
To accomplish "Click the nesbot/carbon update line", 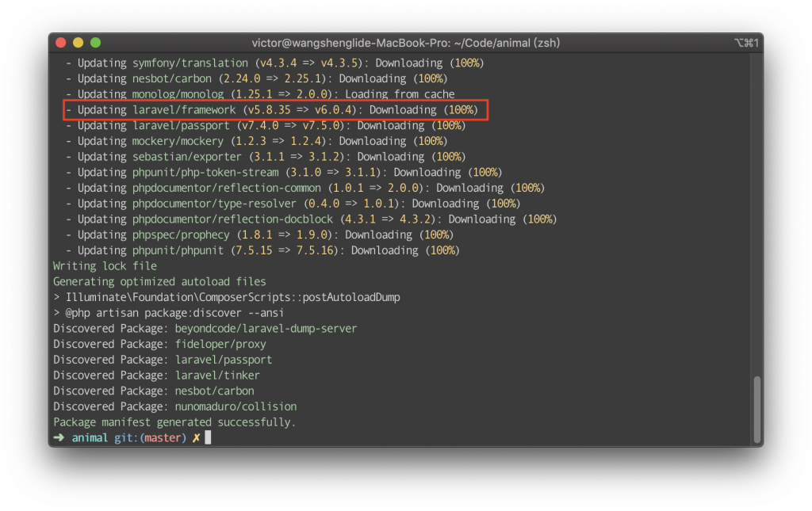I will (x=257, y=78).
